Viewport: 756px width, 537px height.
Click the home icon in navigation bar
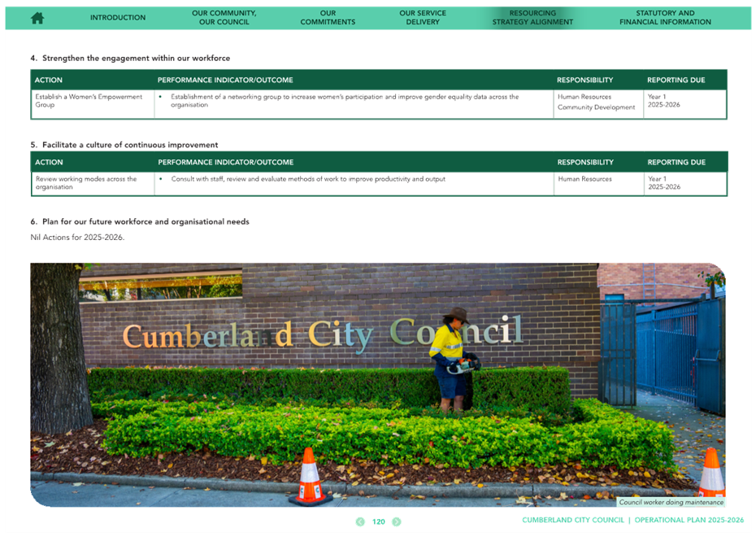click(37, 18)
